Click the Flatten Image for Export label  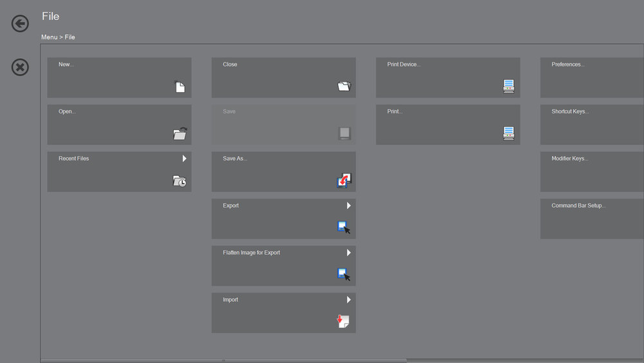click(x=251, y=253)
